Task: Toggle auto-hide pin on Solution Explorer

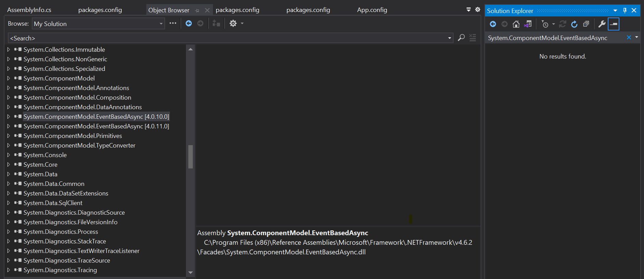Action: (625, 11)
